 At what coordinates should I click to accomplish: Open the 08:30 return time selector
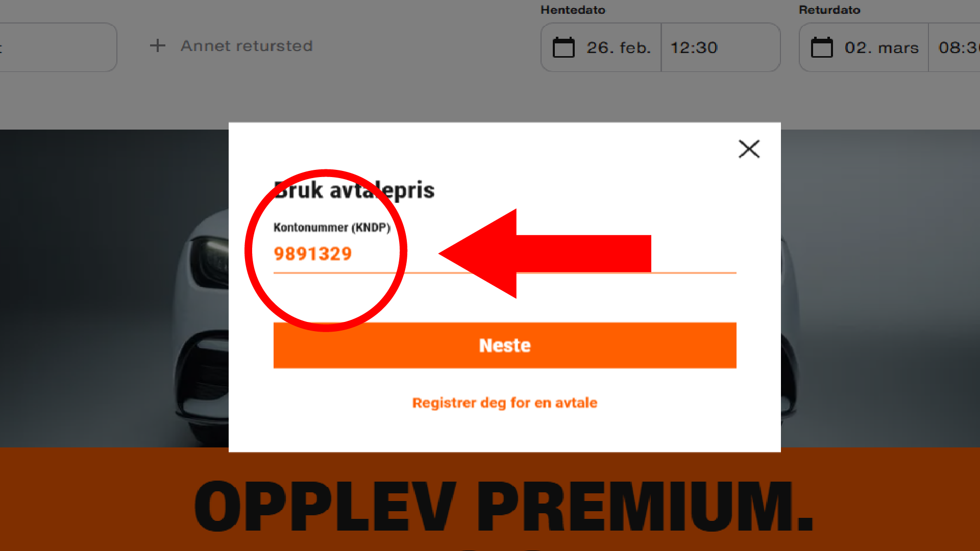click(954, 47)
